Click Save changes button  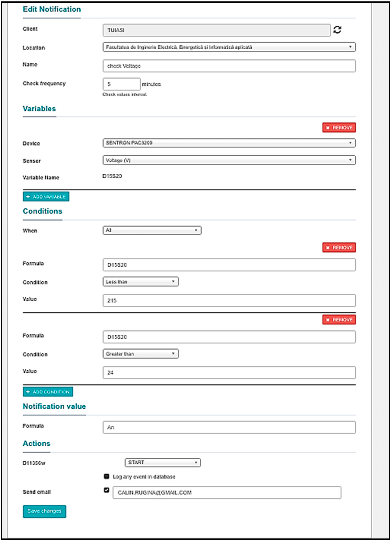coord(44,511)
